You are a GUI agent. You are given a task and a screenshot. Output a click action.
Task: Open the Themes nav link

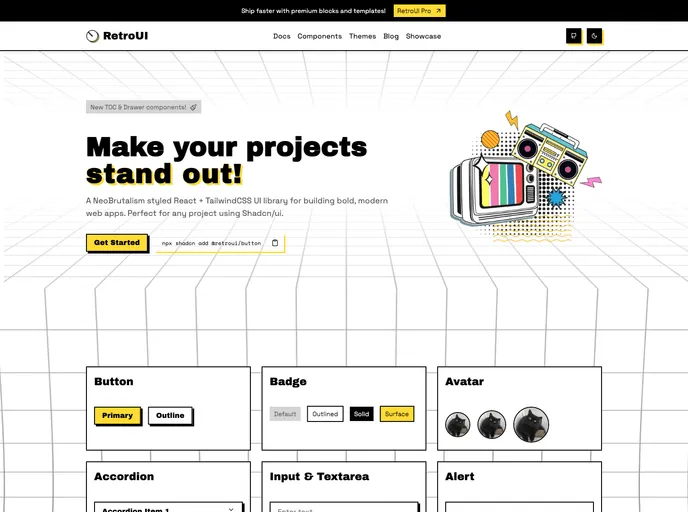click(x=362, y=36)
